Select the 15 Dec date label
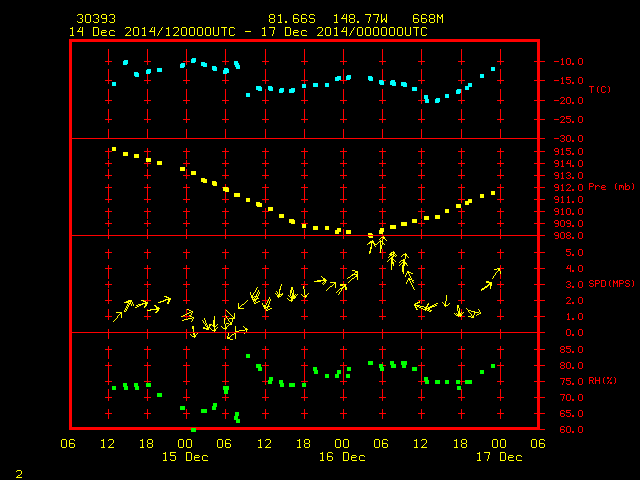This screenshot has width=640, height=480. (185, 457)
